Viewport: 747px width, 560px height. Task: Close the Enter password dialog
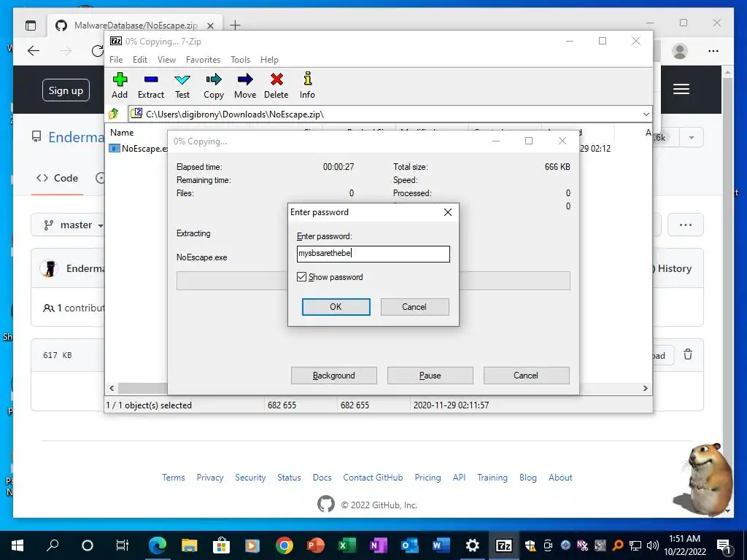[448, 212]
